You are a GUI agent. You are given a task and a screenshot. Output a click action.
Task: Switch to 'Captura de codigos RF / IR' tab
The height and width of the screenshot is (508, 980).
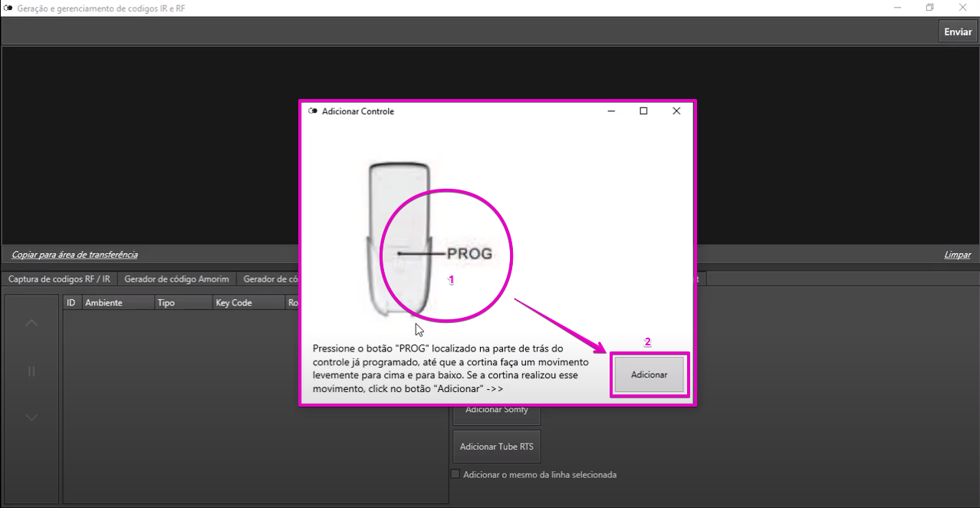point(59,279)
